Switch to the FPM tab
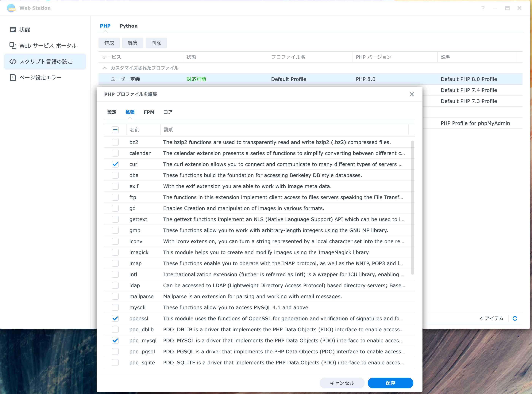 point(149,112)
